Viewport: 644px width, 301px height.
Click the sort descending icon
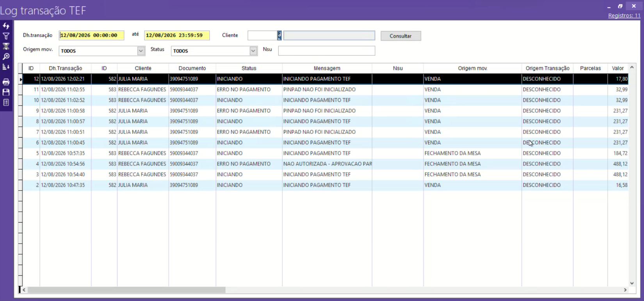(6, 67)
